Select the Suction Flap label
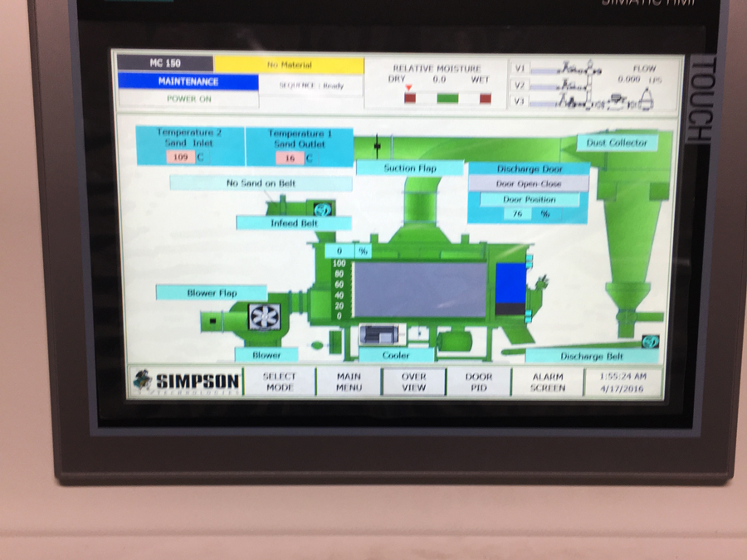This screenshot has height=560, width=747. coord(410,168)
